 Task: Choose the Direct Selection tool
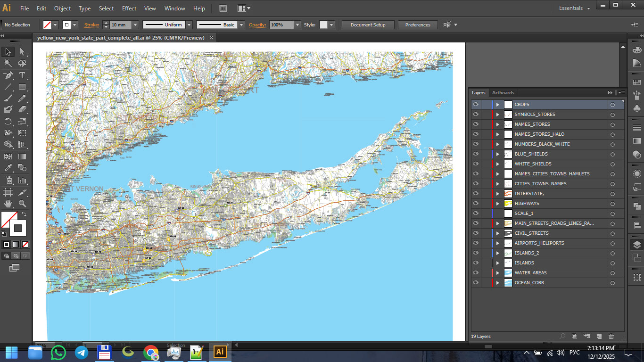click(x=22, y=52)
